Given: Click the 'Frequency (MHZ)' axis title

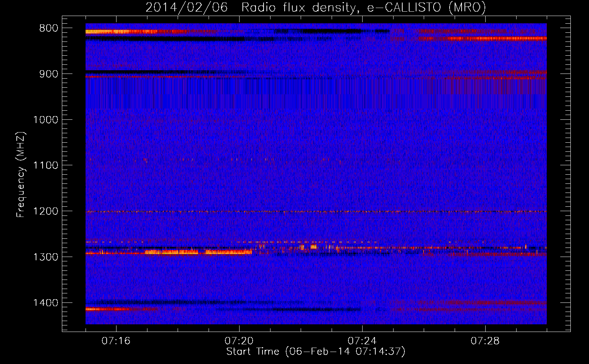Looking at the screenshot, I should 21,175.
